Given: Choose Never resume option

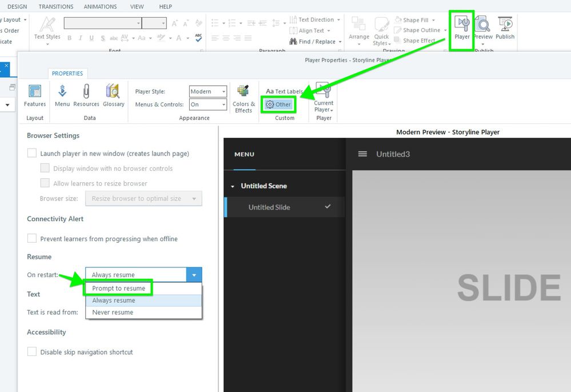Looking at the screenshot, I should [143, 313].
